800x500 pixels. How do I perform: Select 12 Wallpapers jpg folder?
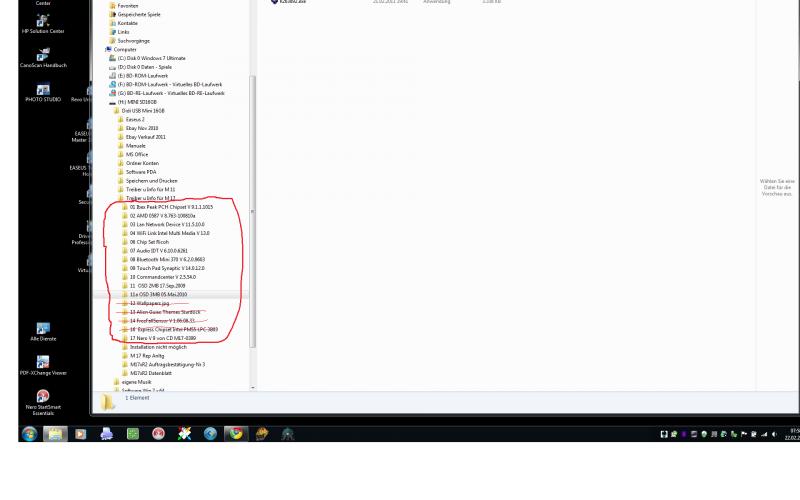(145, 303)
